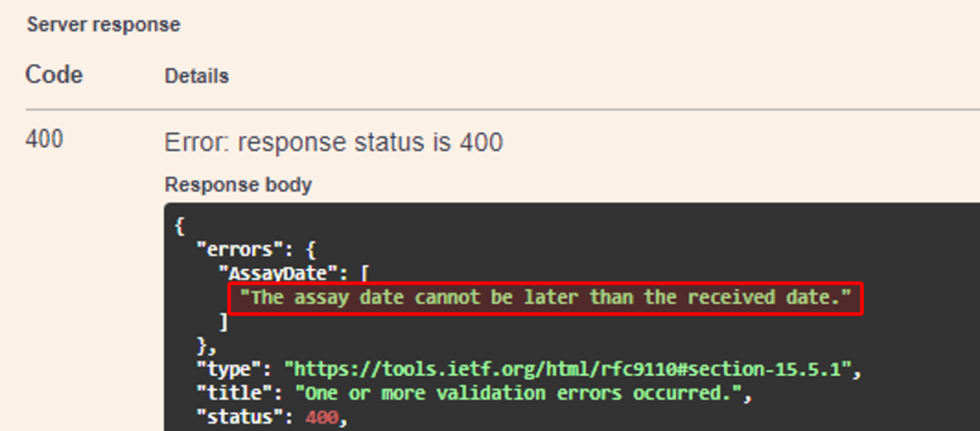Click the 'One or more validation errors occurred.' value
The height and width of the screenshot is (431, 980).
point(518,393)
